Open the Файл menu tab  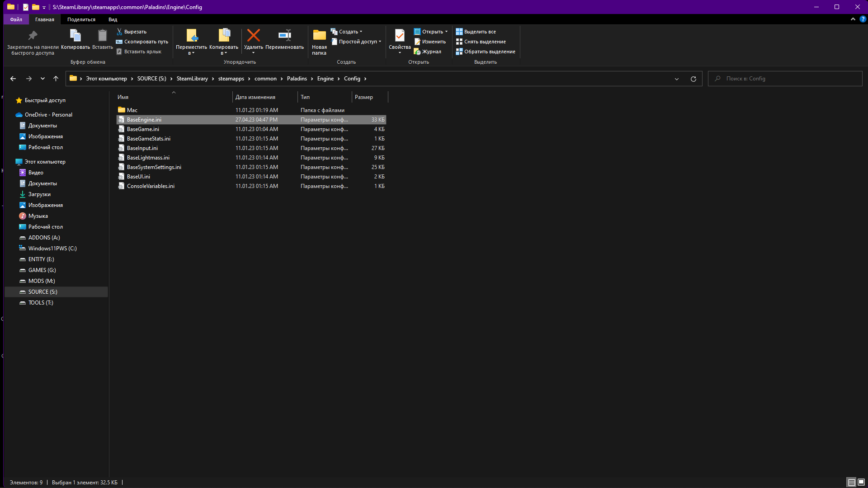(x=16, y=19)
